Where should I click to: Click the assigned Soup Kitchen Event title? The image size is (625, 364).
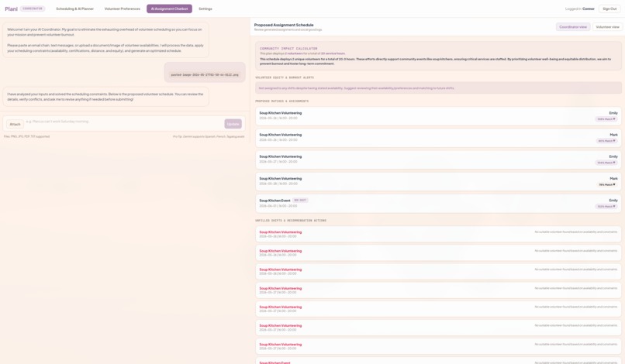click(x=275, y=201)
